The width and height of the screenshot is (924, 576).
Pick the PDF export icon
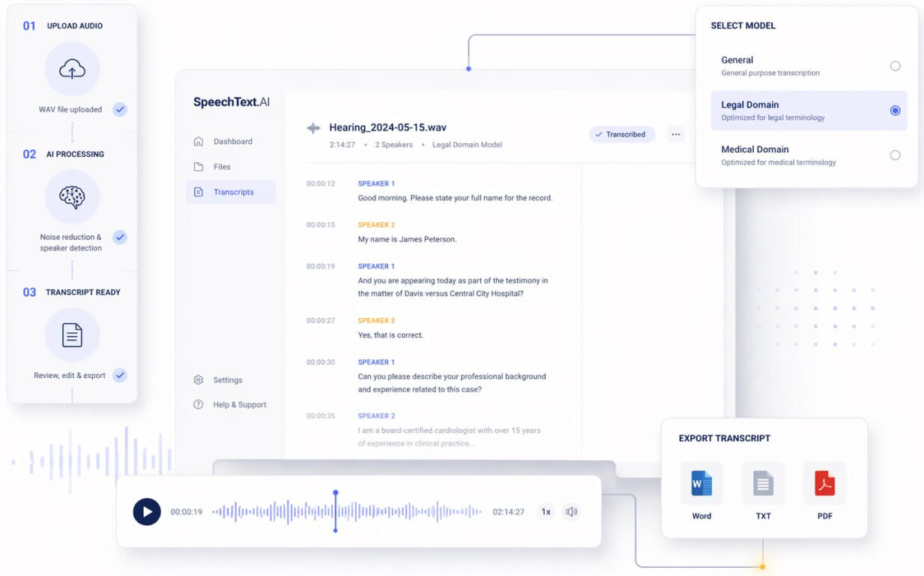pyautogui.click(x=824, y=484)
